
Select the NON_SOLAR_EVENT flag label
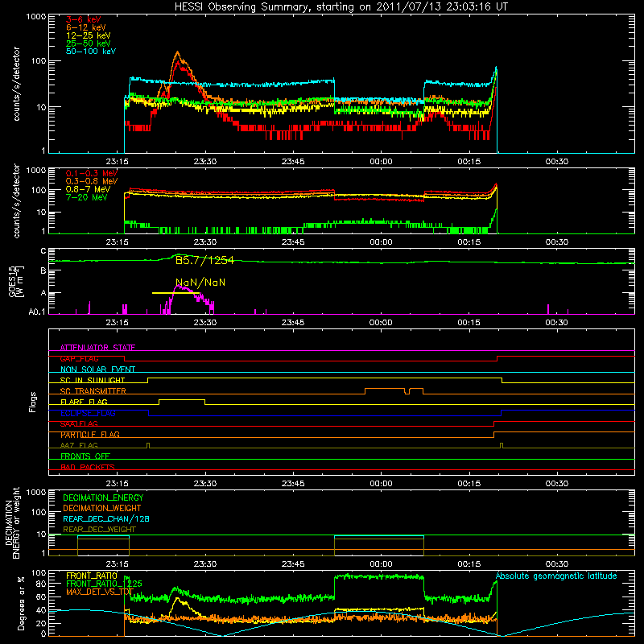[97, 369]
